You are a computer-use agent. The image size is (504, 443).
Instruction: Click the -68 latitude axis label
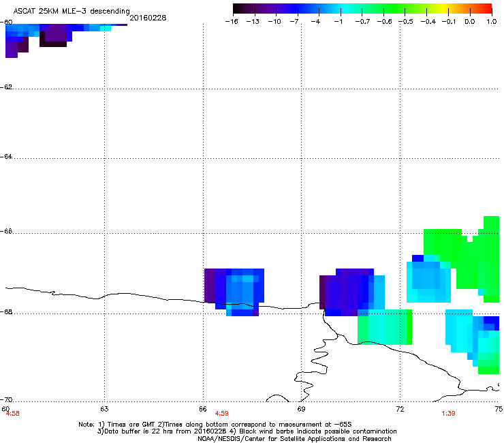pos(6,311)
